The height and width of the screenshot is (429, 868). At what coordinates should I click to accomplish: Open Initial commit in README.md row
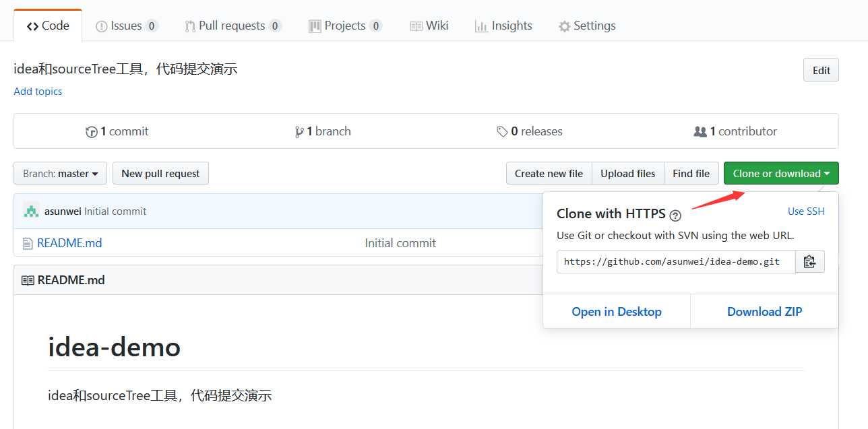coord(400,243)
